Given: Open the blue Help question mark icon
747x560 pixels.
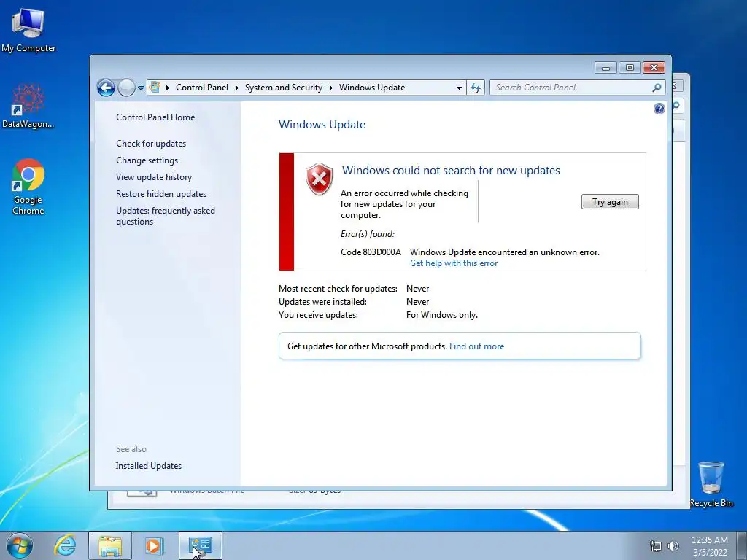Looking at the screenshot, I should click(x=659, y=109).
